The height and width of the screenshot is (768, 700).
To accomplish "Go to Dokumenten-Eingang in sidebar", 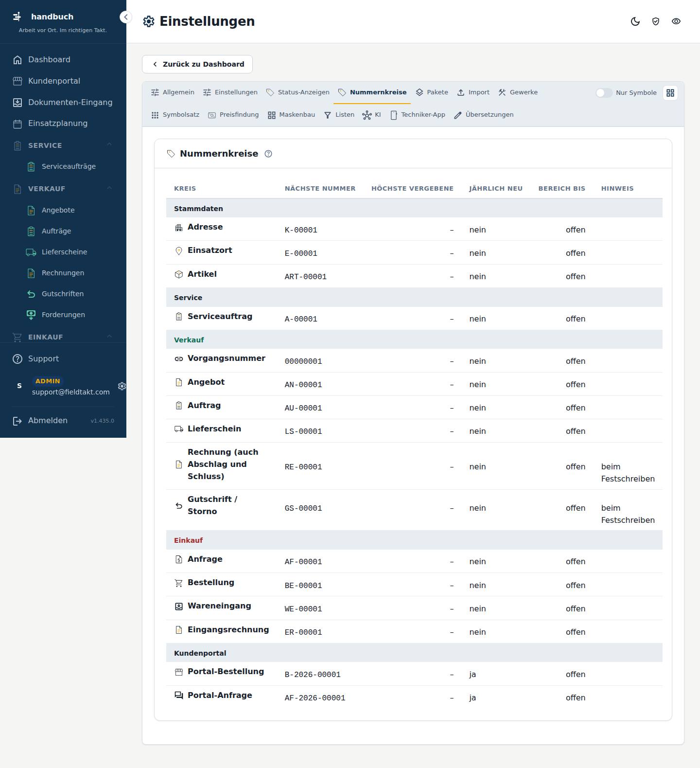I will (x=63, y=103).
